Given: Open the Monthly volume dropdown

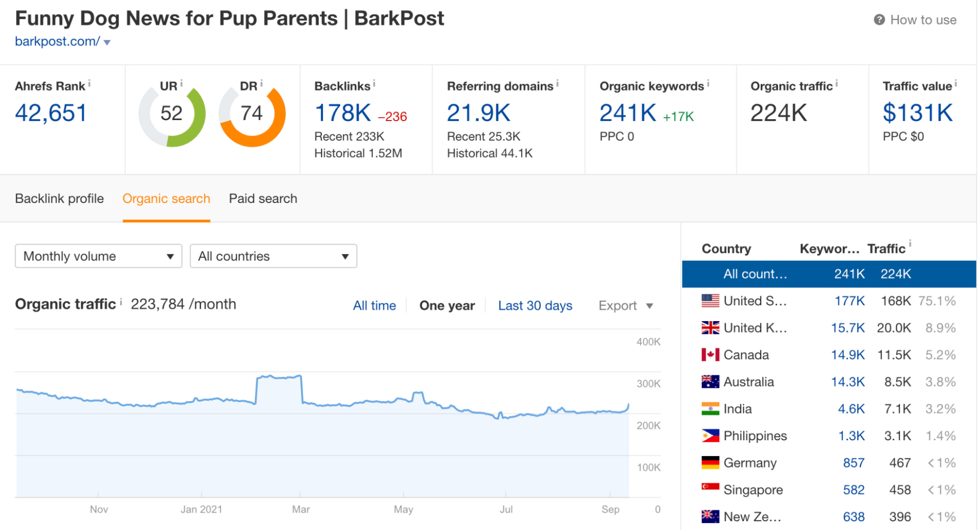Looking at the screenshot, I should pyautogui.click(x=98, y=255).
